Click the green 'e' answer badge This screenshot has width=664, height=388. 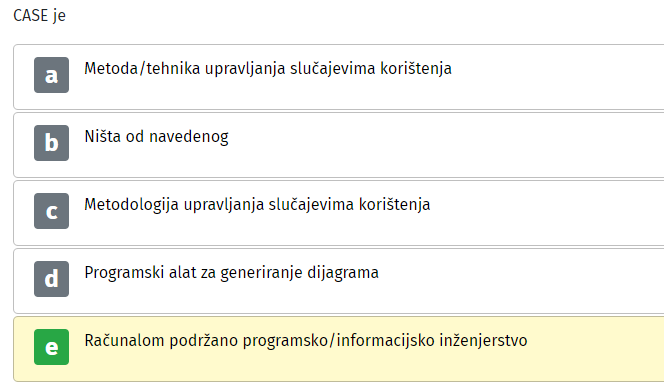51,347
